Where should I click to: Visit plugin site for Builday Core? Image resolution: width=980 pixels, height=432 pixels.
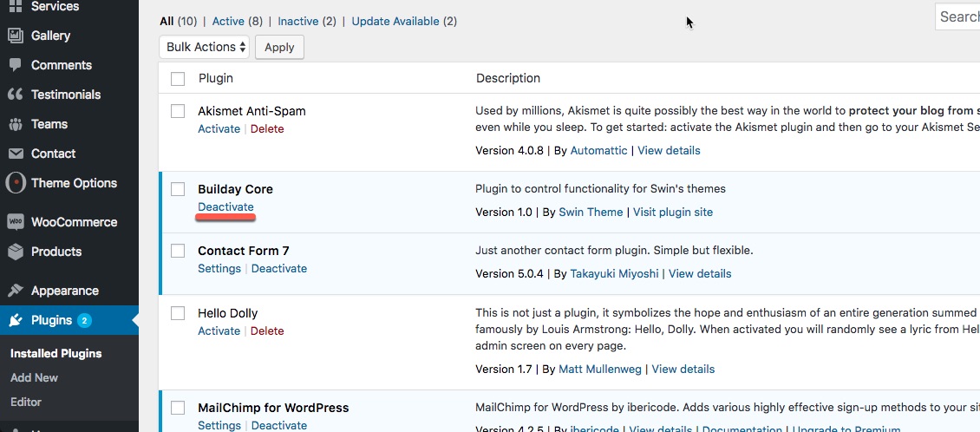[x=673, y=212]
